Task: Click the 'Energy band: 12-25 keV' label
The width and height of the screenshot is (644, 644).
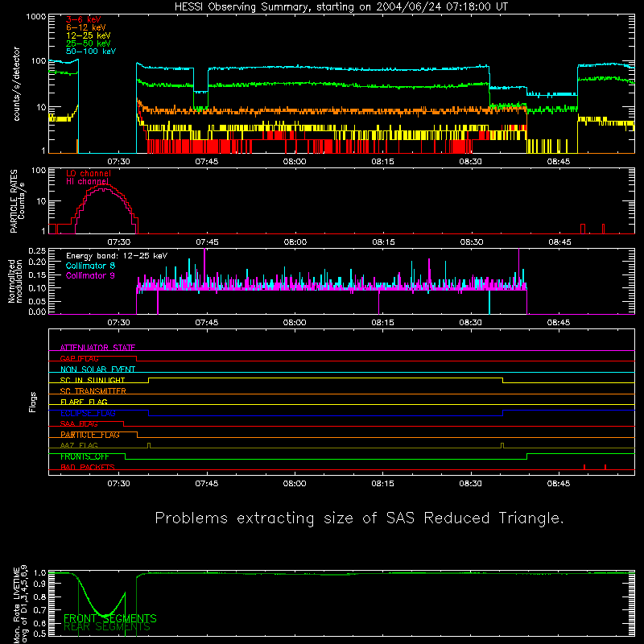Action: pos(117,256)
